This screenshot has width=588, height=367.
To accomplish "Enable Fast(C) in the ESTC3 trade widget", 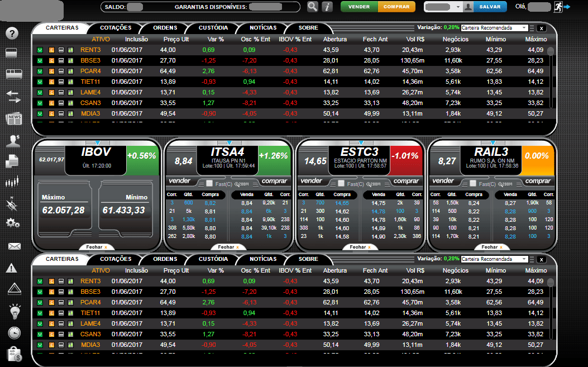I will (x=342, y=184).
